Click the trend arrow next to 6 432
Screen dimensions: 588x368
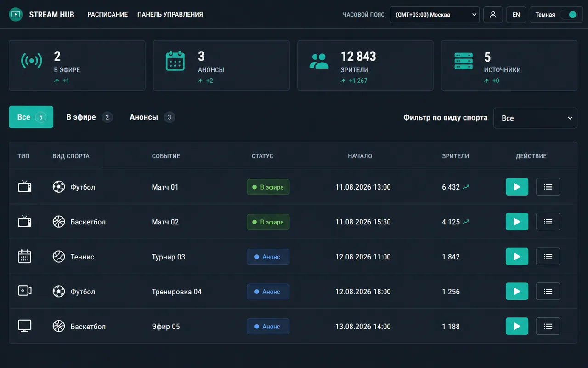466,187
